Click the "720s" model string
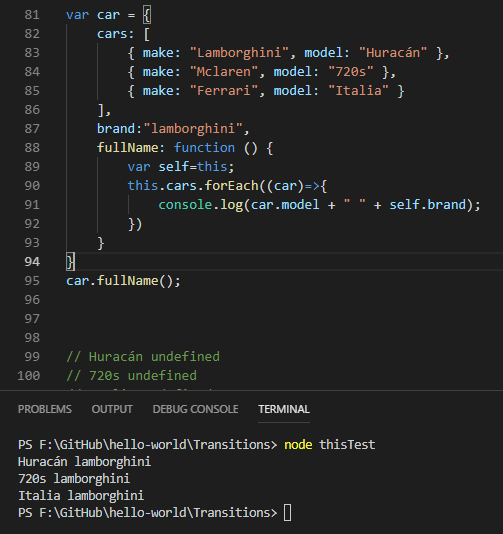The image size is (503, 534). (x=351, y=72)
